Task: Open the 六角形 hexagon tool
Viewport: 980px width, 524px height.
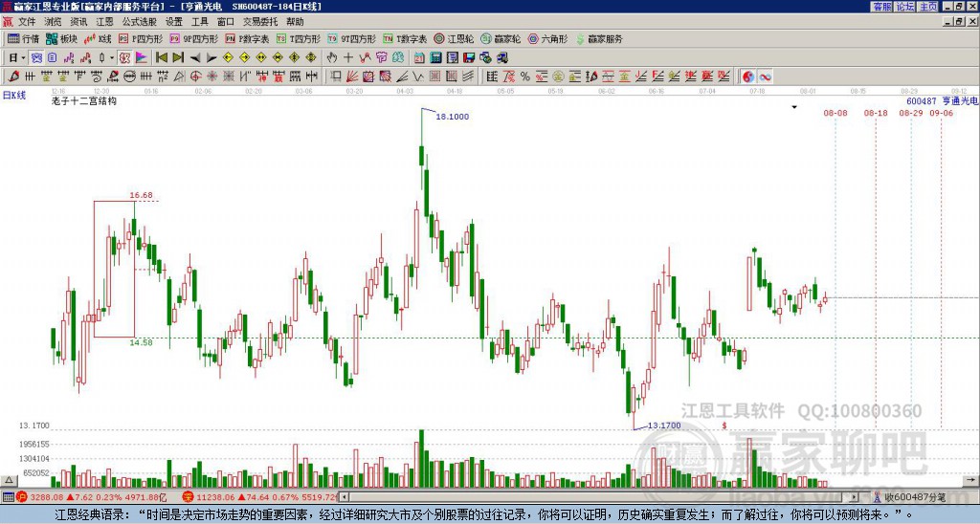Action: click(547, 38)
